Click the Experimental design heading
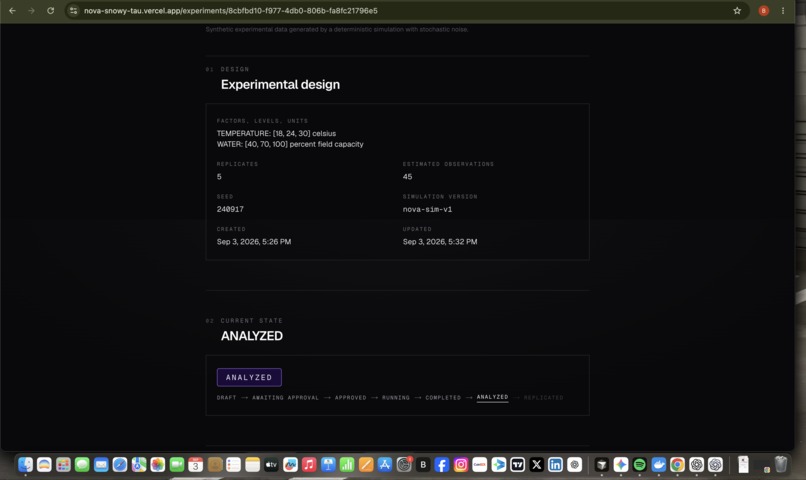The height and width of the screenshot is (480, 806). click(x=280, y=84)
